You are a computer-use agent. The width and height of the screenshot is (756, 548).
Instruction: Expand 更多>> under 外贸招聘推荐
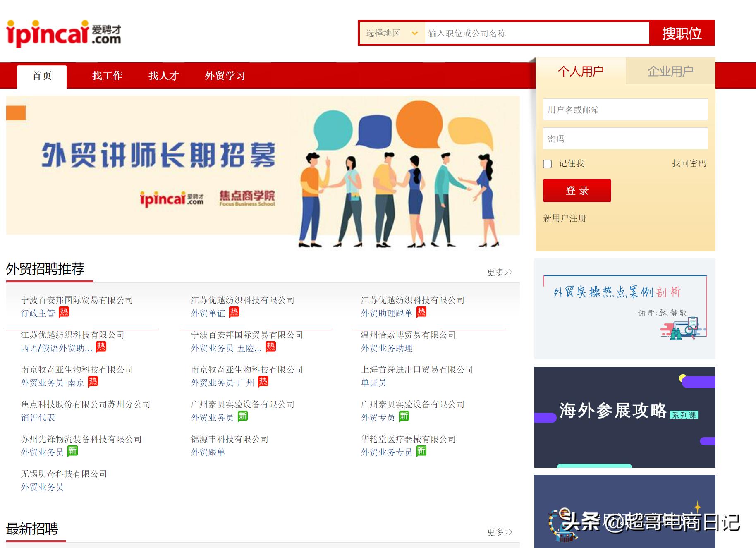pyautogui.click(x=499, y=272)
